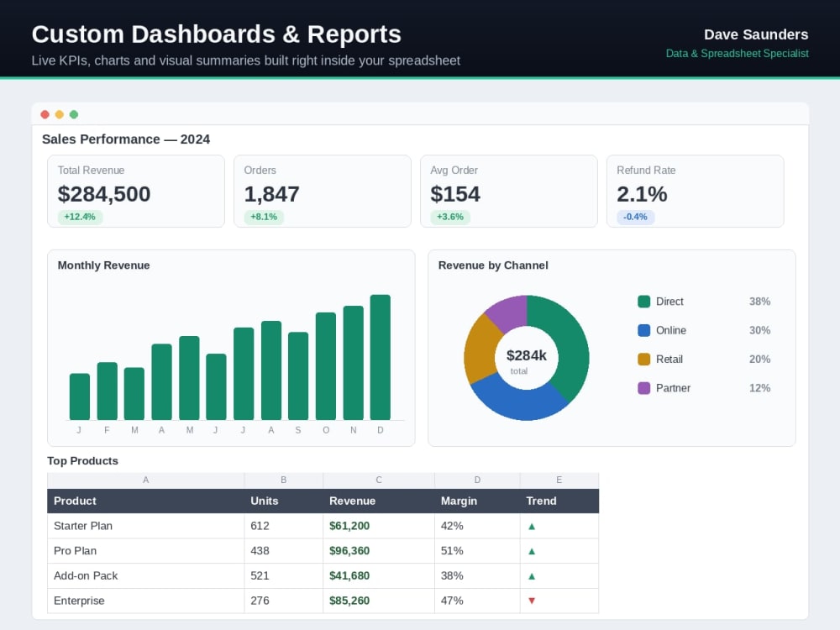Click the Direct 38% percentage value
The width and height of the screenshot is (840, 630).
click(759, 302)
